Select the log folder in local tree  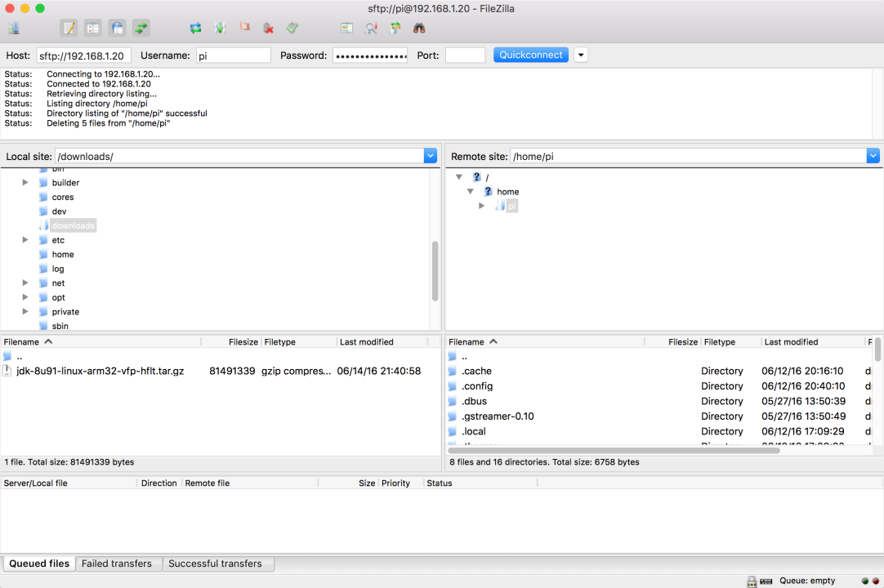pos(58,269)
